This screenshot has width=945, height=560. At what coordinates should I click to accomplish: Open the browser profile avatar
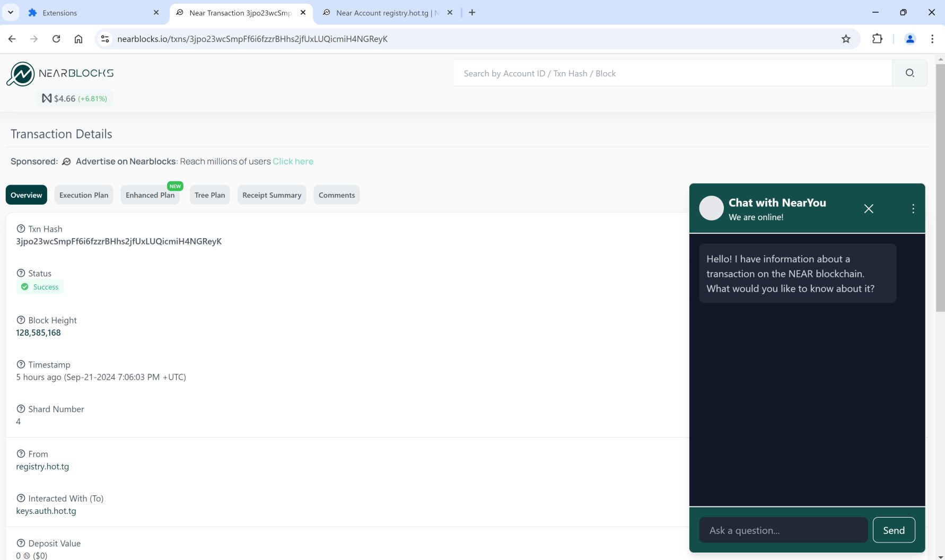pos(910,39)
